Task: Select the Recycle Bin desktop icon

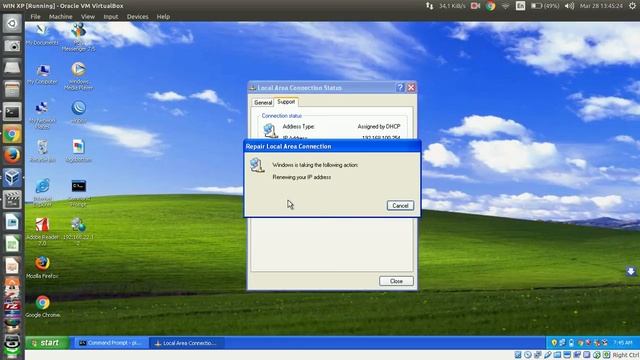Action: point(42,151)
